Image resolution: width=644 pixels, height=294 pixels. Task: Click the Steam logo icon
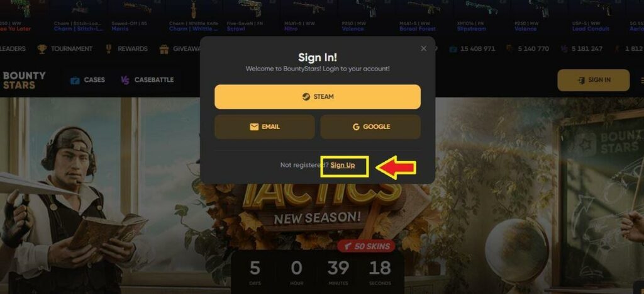tap(306, 97)
